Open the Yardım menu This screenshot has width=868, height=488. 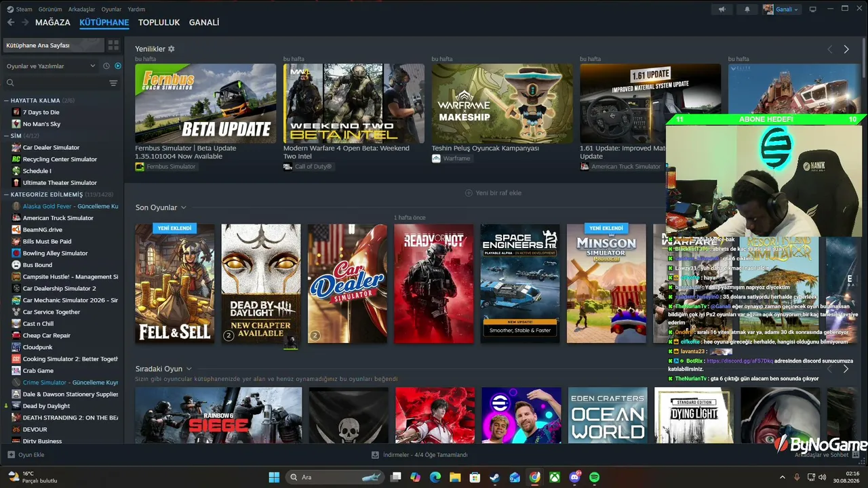click(x=136, y=9)
